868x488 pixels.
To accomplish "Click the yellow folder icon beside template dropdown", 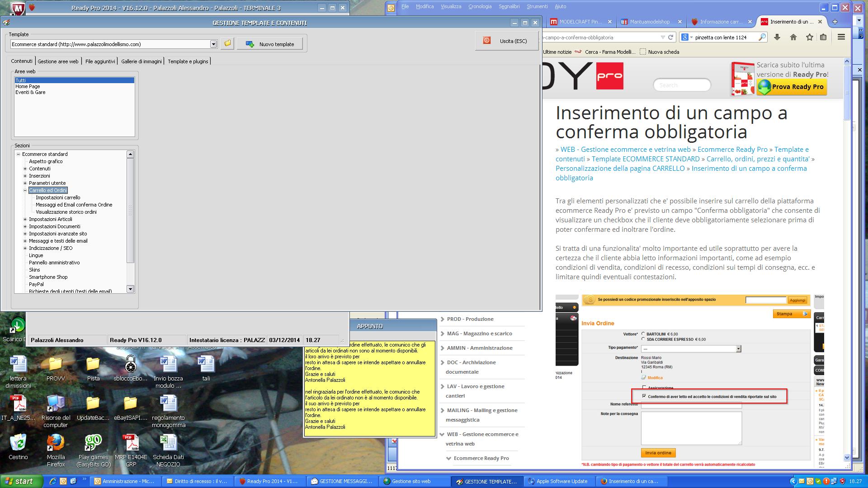I will (227, 44).
